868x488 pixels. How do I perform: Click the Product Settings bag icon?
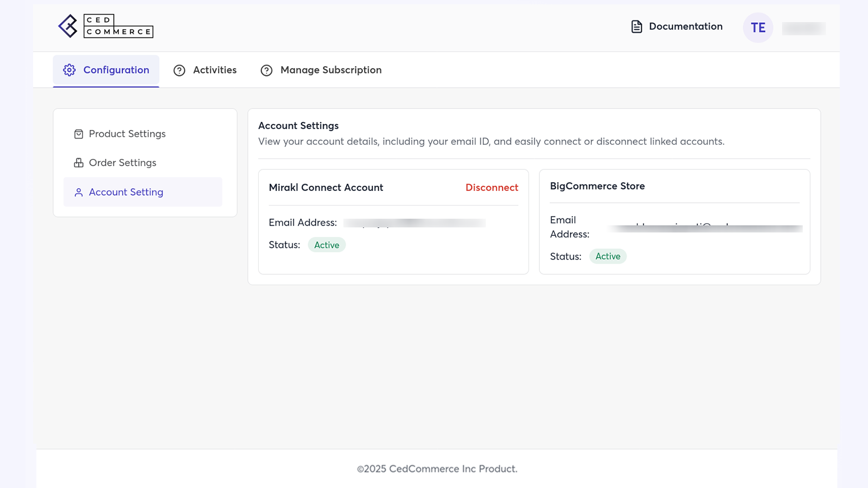pyautogui.click(x=79, y=134)
